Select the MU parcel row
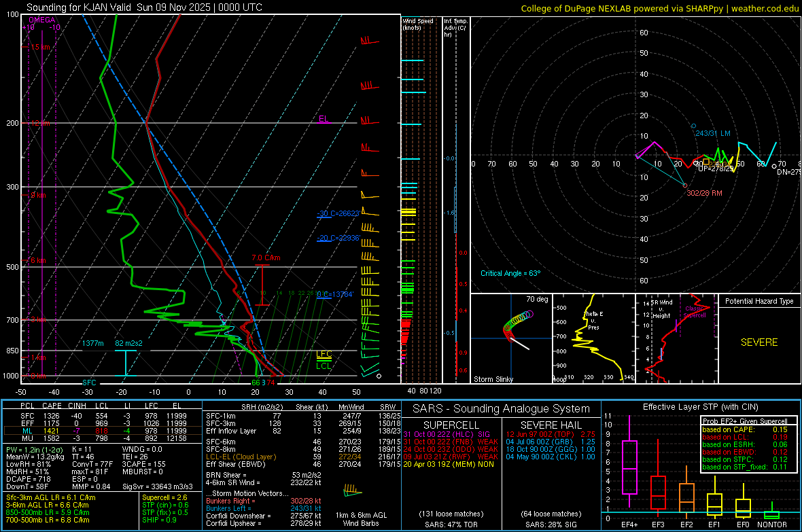 (102, 438)
